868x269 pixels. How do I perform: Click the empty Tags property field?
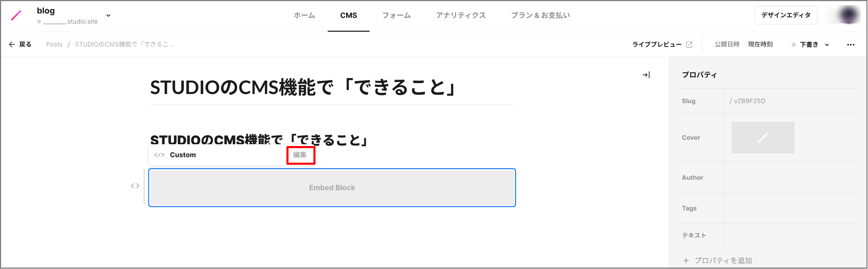[791, 208]
